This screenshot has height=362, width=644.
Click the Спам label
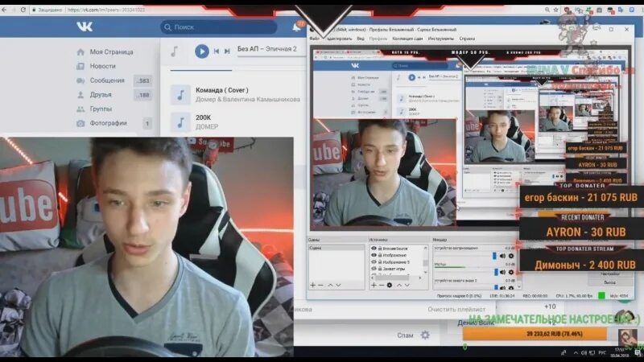(405, 335)
